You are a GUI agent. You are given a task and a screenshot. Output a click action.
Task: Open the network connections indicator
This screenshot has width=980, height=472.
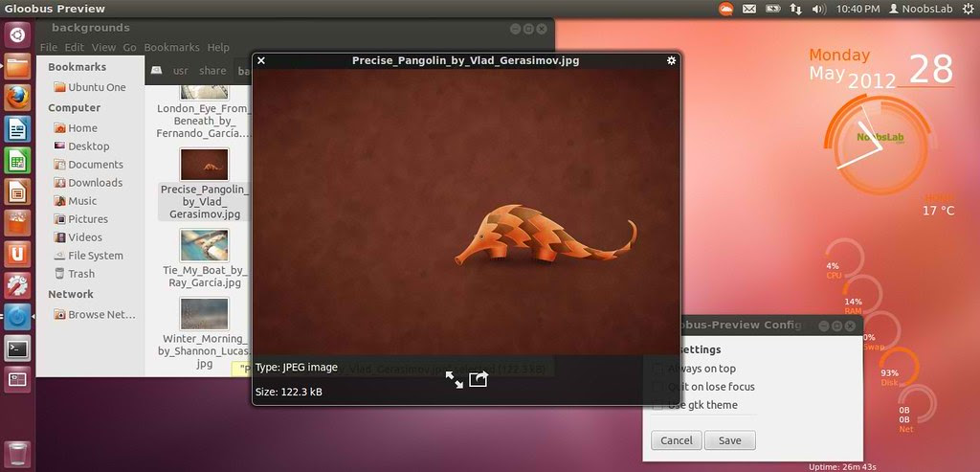[795, 9]
